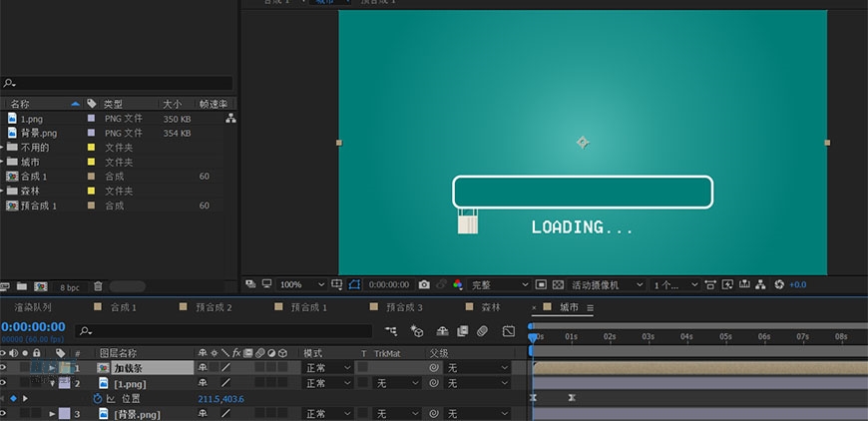Screen dimensions: 868x421
Task: Create a new folder in project panel
Action: coord(22,286)
